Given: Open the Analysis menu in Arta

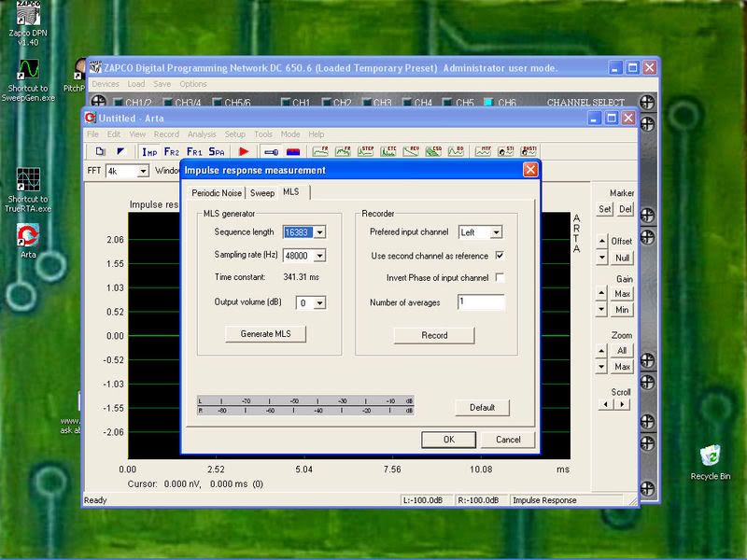Looking at the screenshot, I should point(202,134).
